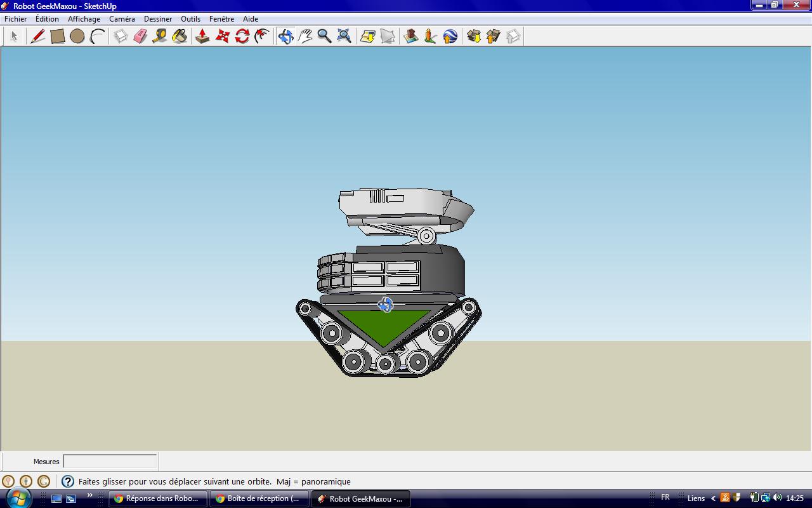Click the Switch Between Windows quick launch icon

[x=71, y=498]
